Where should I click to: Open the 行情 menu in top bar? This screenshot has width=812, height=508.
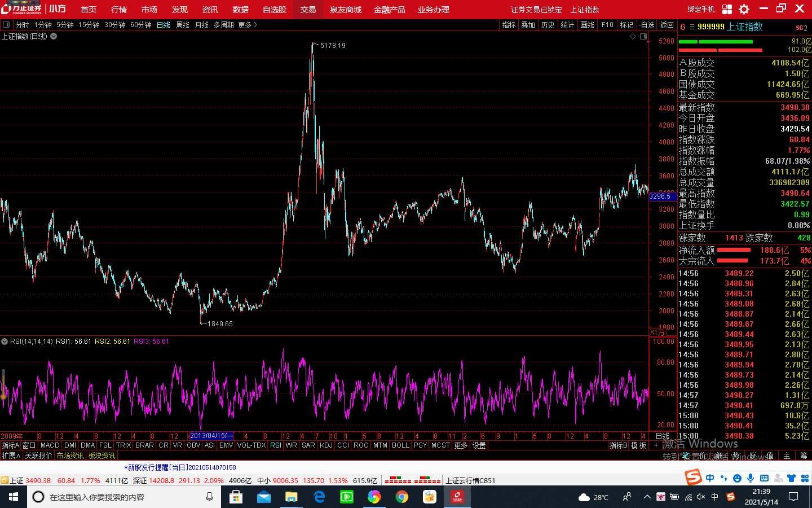pyautogui.click(x=119, y=10)
